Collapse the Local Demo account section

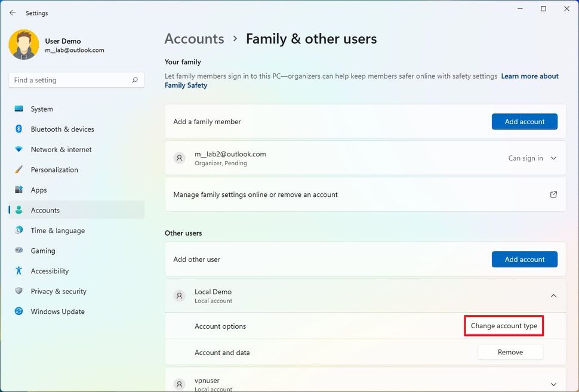[x=553, y=296]
